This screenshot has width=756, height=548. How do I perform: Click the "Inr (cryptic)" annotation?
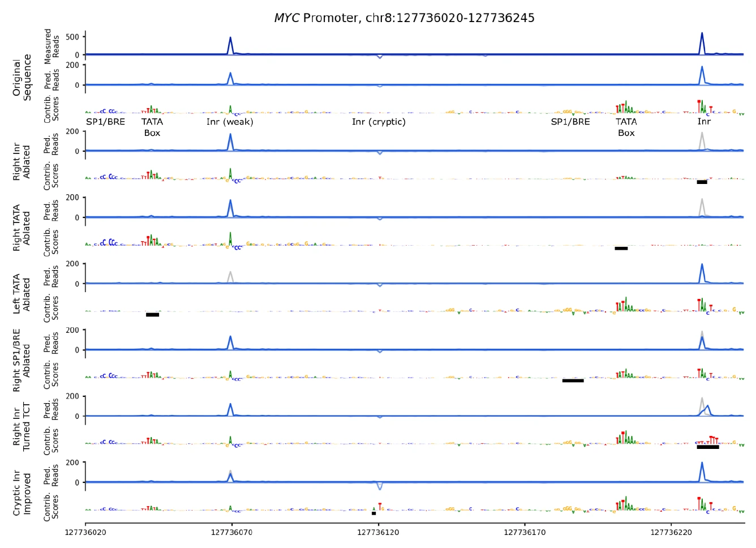pos(379,122)
